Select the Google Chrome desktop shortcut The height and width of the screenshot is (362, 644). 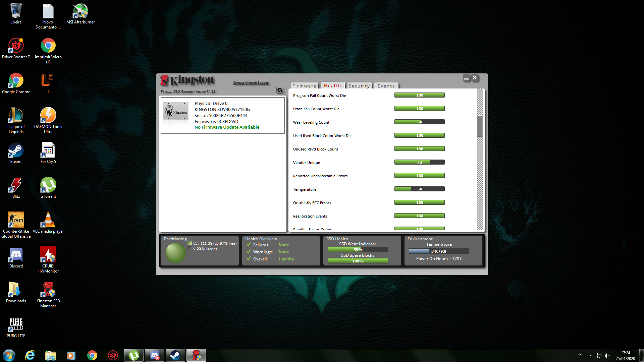(x=16, y=83)
